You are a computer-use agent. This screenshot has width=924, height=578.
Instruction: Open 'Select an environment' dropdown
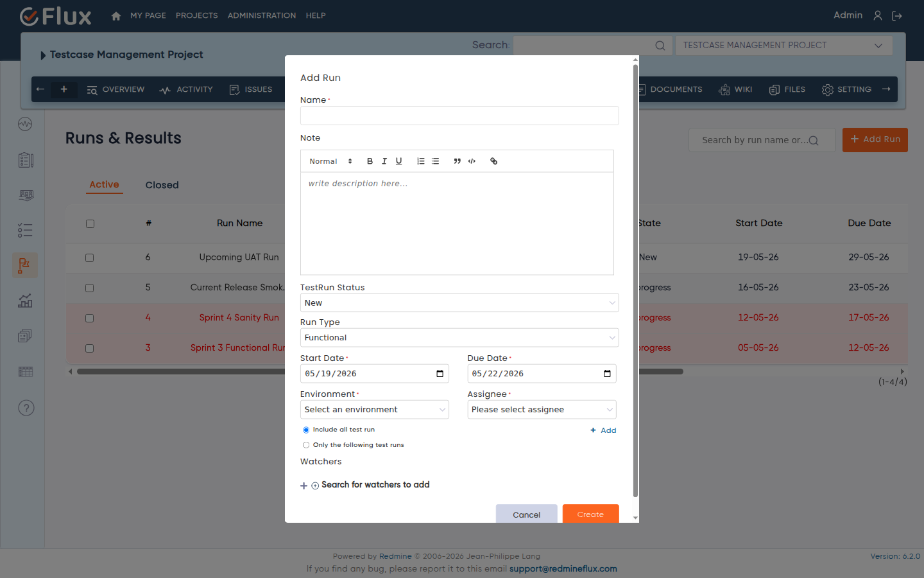375,409
